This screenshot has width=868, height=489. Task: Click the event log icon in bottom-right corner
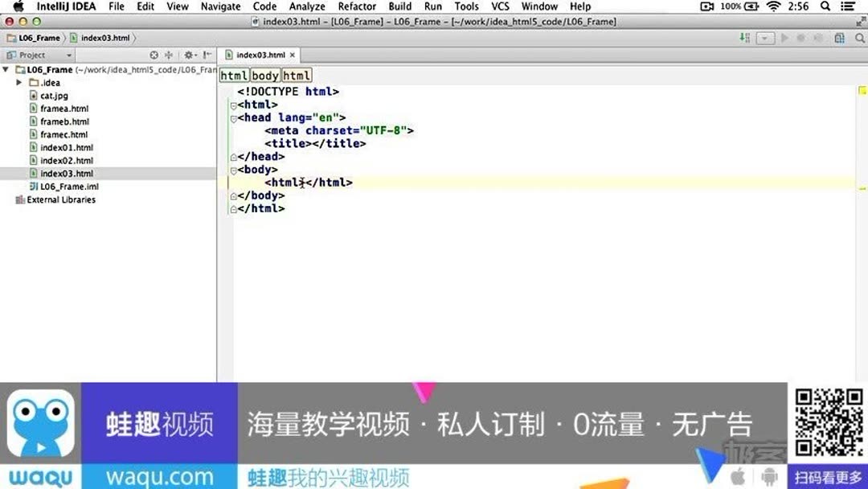[860, 483]
